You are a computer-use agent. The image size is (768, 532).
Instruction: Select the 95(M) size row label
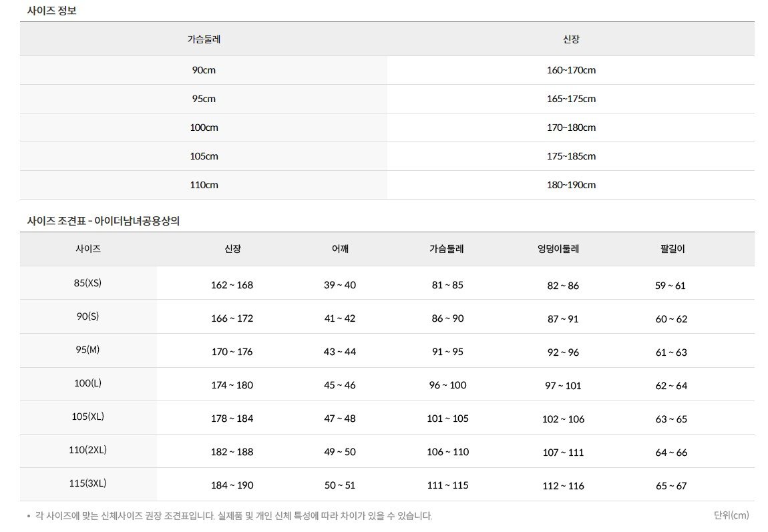pos(88,350)
